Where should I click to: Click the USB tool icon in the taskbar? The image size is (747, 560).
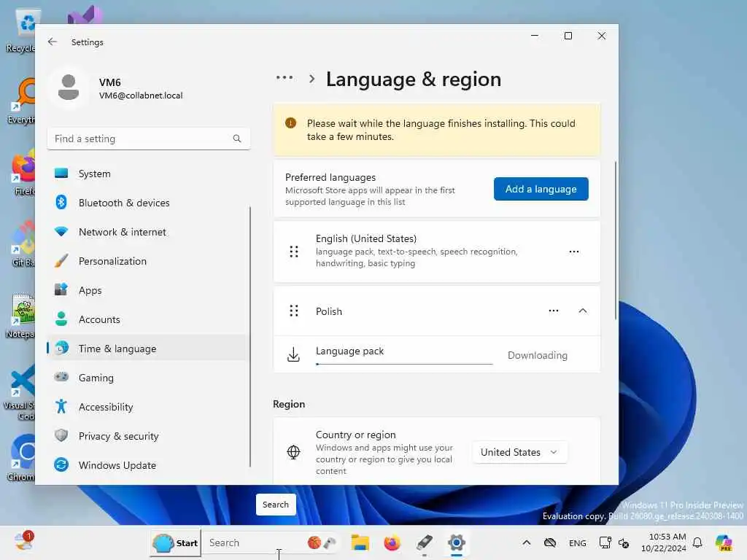tap(424, 542)
